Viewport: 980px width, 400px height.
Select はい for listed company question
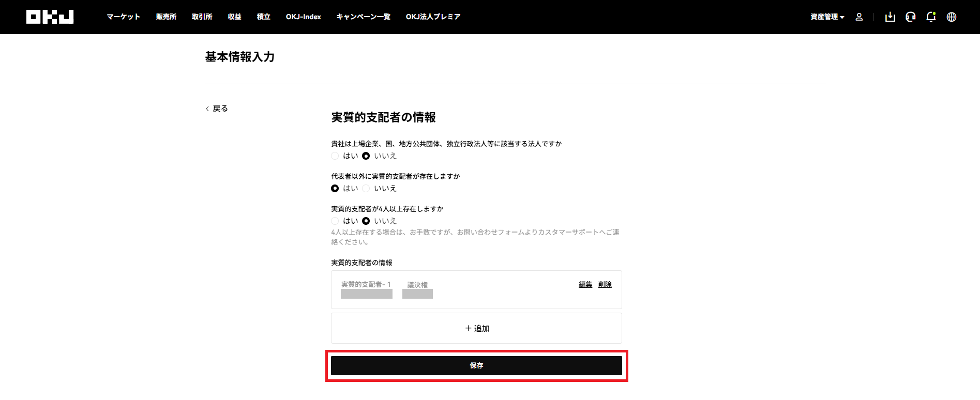click(335, 156)
